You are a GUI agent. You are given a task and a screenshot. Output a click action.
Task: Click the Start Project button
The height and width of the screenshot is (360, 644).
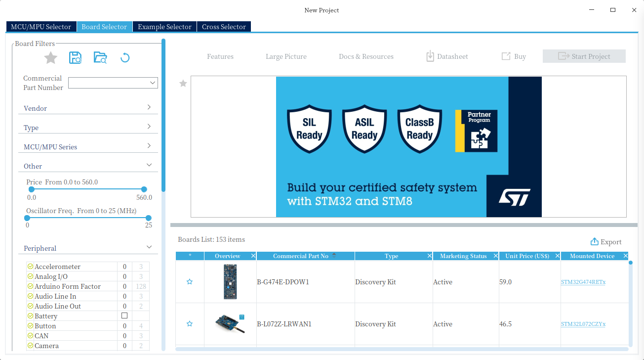584,56
